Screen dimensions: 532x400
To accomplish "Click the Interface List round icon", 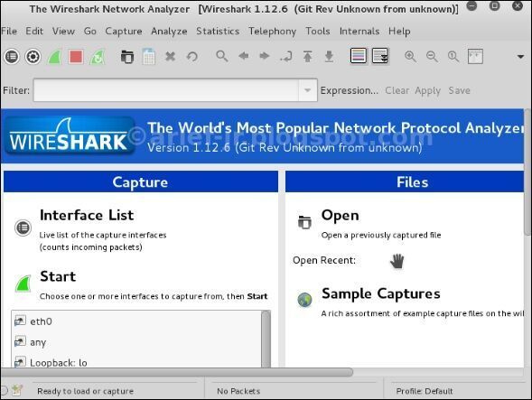I will [23, 228].
